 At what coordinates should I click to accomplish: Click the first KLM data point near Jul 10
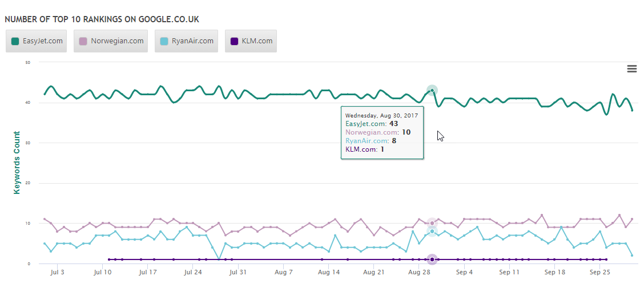click(x=108, y=260)
